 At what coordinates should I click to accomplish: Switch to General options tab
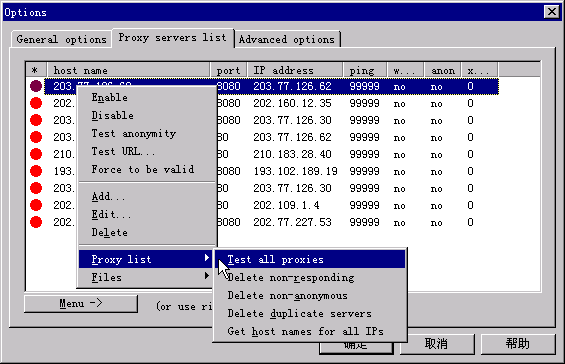point(62,39)
